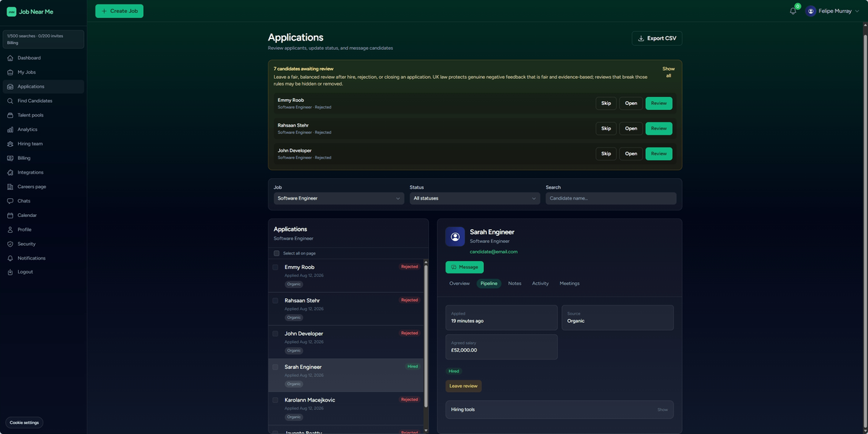Open Security sidebar item
The height and width of the screenshot is (434, 868).
43,244
